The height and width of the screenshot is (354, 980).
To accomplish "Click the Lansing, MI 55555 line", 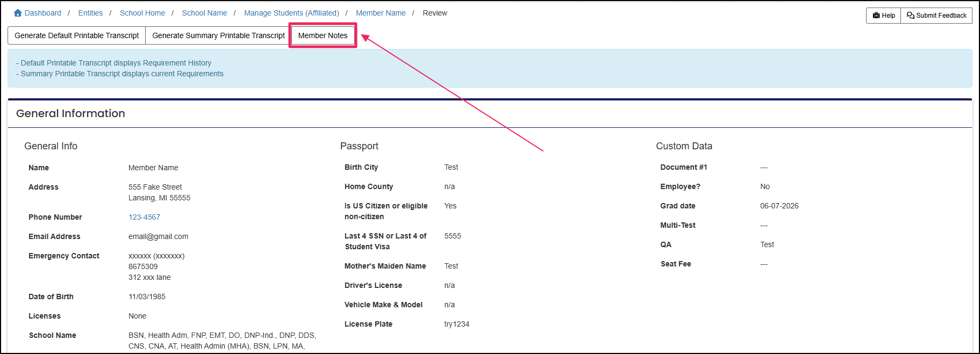I will pos(159,198).
